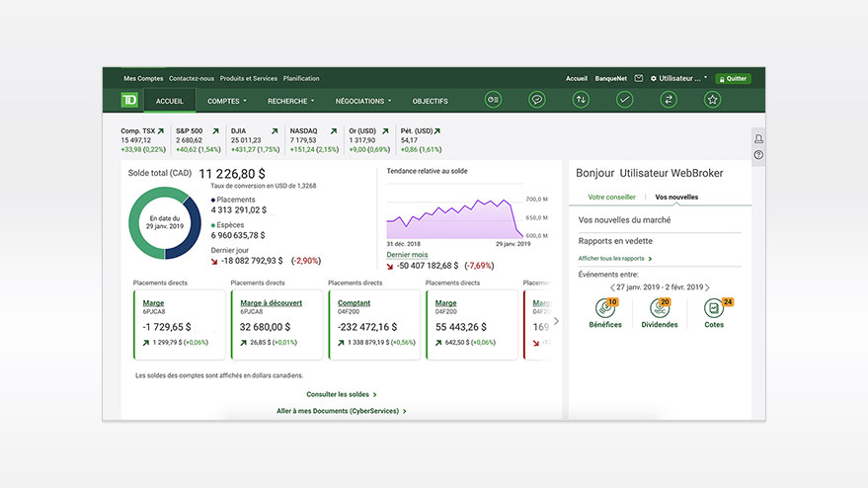This screenshot has width=868, height=488.
Task: Open the envelope messages icon
Action: click(639, 78)
